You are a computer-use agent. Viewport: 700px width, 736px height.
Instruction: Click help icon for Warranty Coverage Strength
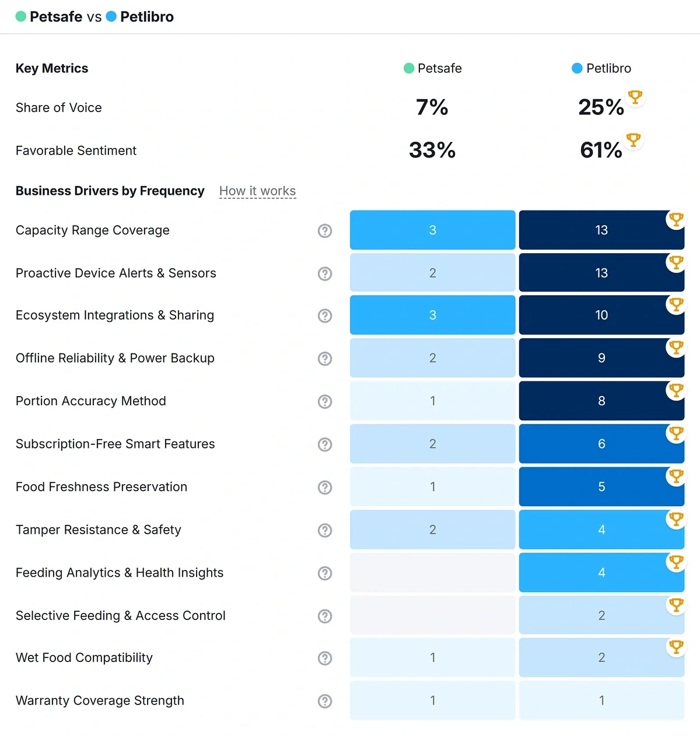(325, 701)
